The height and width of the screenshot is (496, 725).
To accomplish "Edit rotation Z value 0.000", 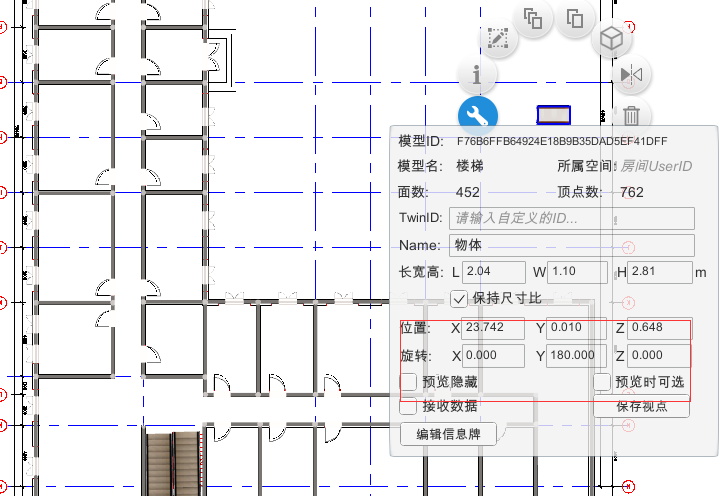I will click(x=659, y=356).
